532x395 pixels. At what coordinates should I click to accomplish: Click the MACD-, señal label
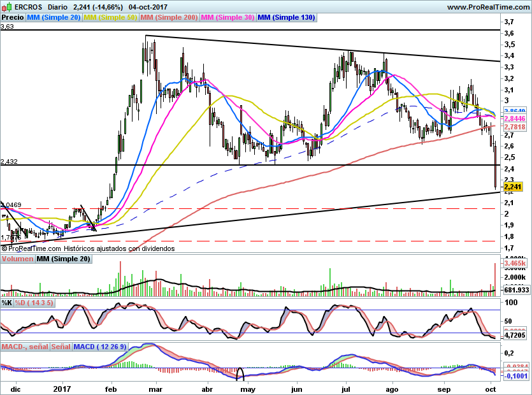(x=25, y=347)
